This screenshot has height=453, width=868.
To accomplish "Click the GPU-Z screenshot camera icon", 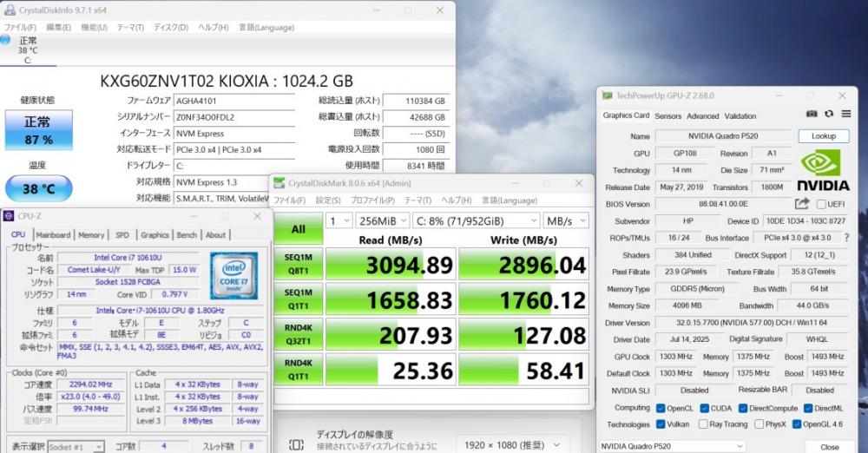I will coord(812,114).
